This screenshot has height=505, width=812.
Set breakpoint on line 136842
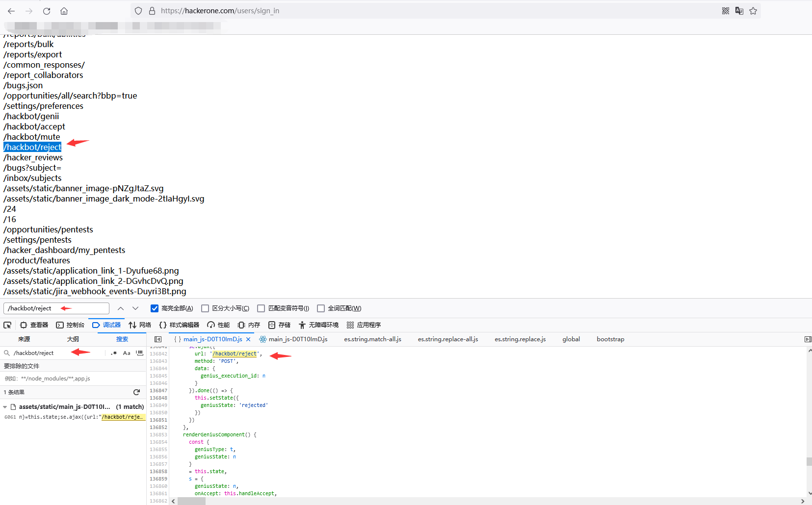(158, 354)
